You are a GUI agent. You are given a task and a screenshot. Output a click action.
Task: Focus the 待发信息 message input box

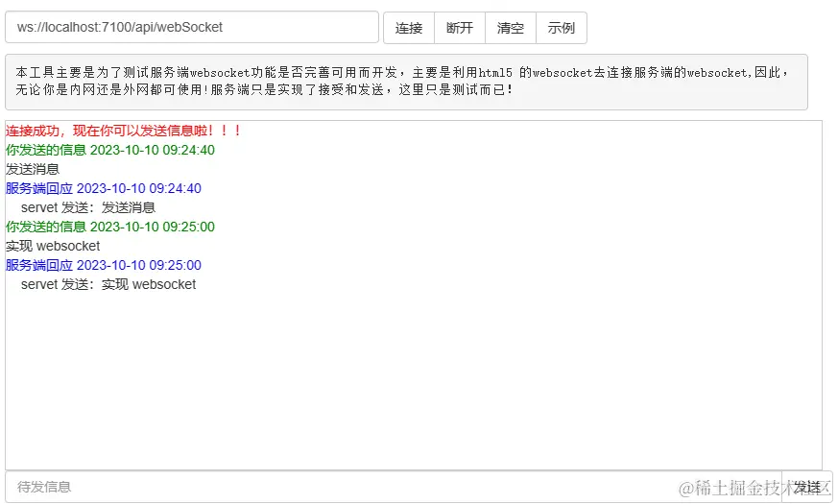point(394,487)
